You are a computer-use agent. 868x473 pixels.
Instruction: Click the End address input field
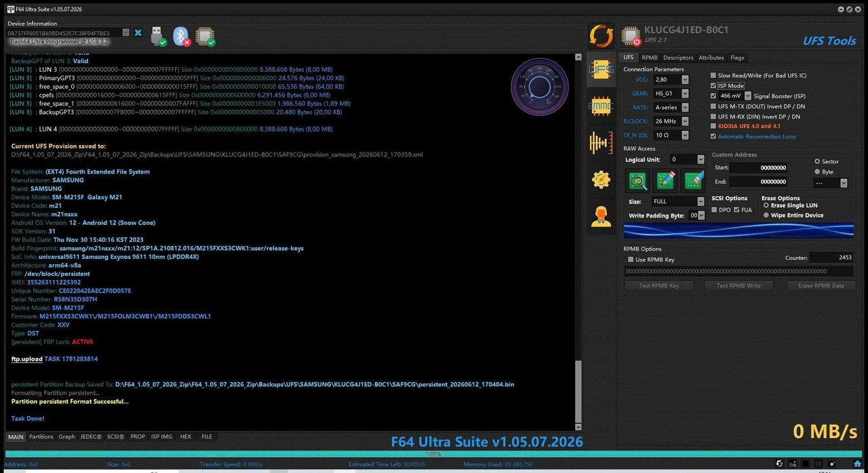pyautogui.click(x=759, y=182)
